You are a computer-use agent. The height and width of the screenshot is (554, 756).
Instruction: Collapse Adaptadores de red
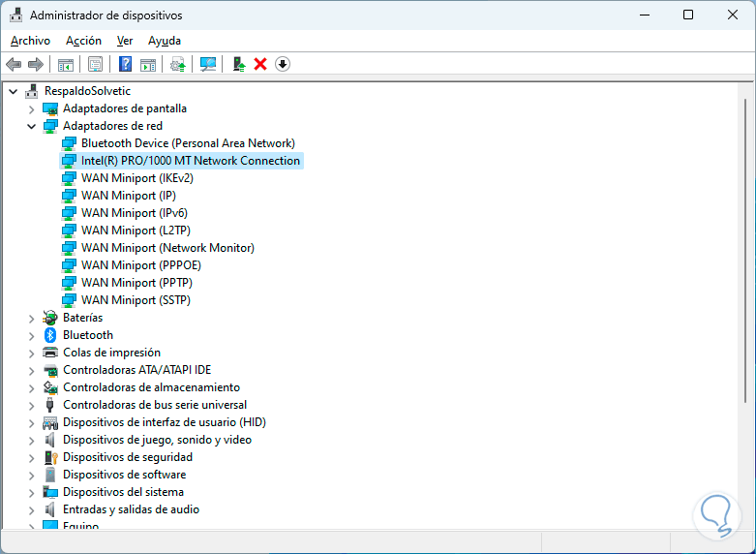(32, 127)
